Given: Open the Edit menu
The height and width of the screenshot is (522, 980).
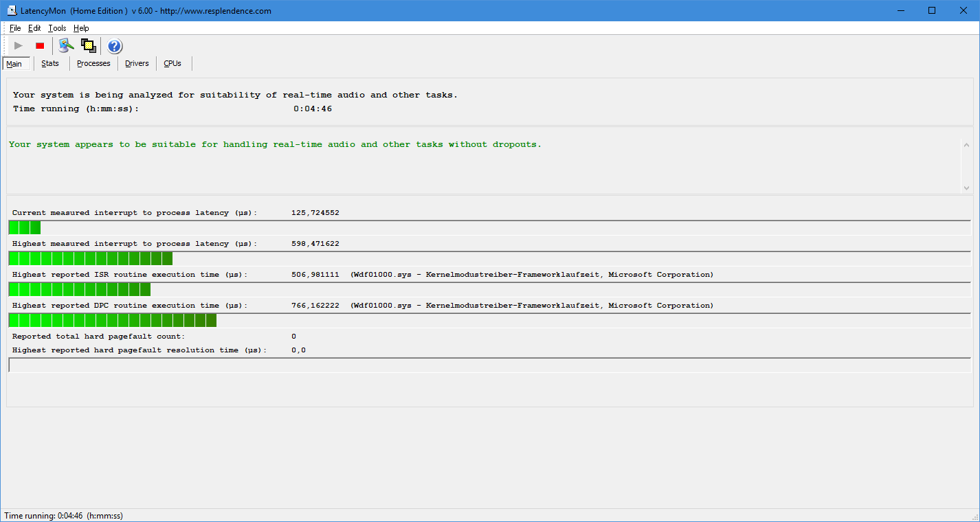Looking at the screenshot, I should click(x=34, y=28).
